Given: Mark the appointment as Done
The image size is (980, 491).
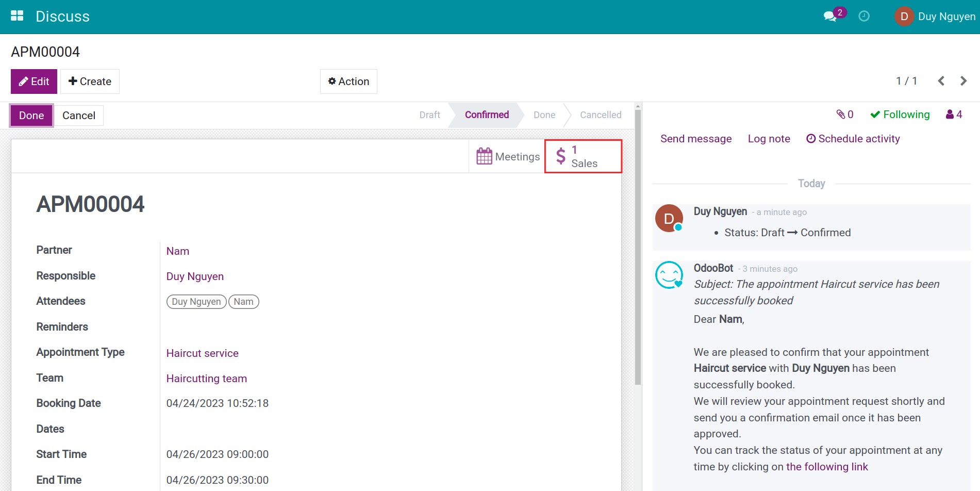Looking at the screenshot, I should pyautogui.click(x=31, y=116).
